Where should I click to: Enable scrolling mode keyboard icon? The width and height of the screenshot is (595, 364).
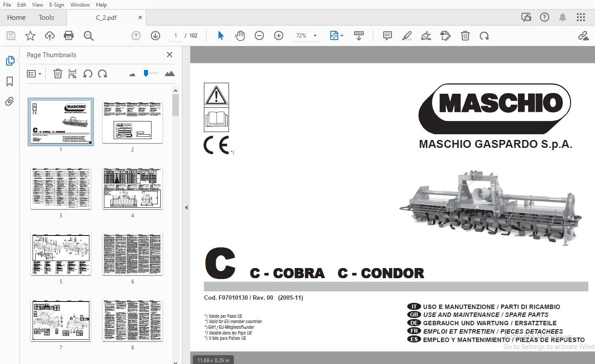tap(359, 36)
